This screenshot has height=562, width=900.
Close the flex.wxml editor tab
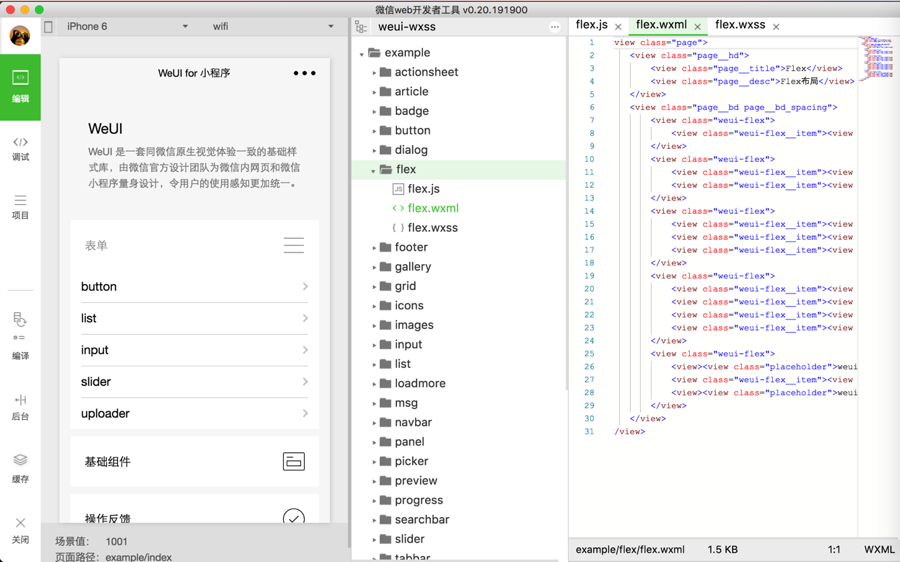697,26
